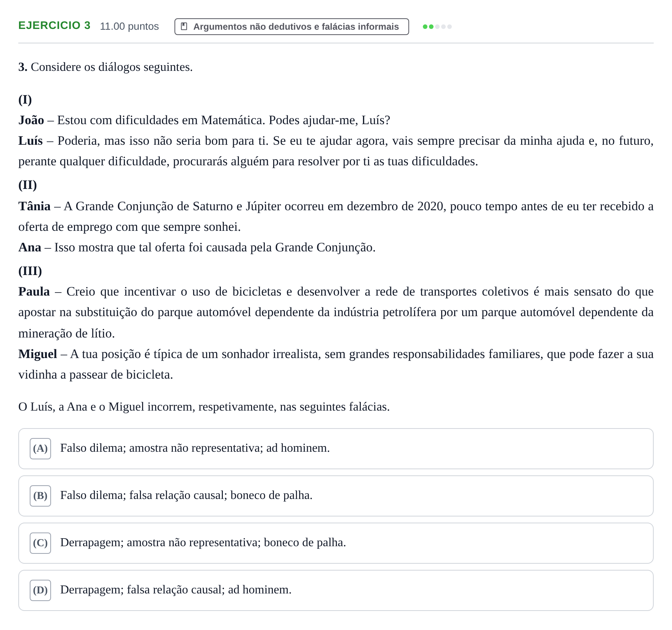Screen dimensions: 672x630
Task: Click the book icon in the topic tag
Action: 184,26
